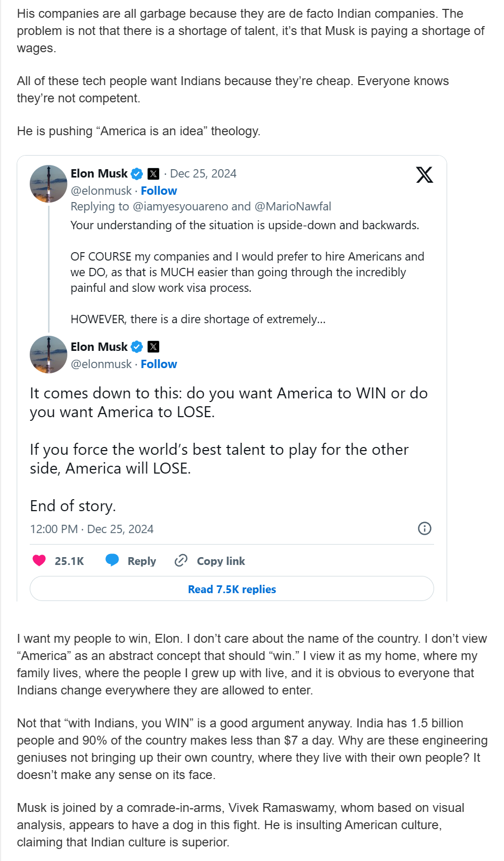Click X affiliation badge on main tweet
The width and height of the screenshot is (504, 861).
tap(153, 347)
